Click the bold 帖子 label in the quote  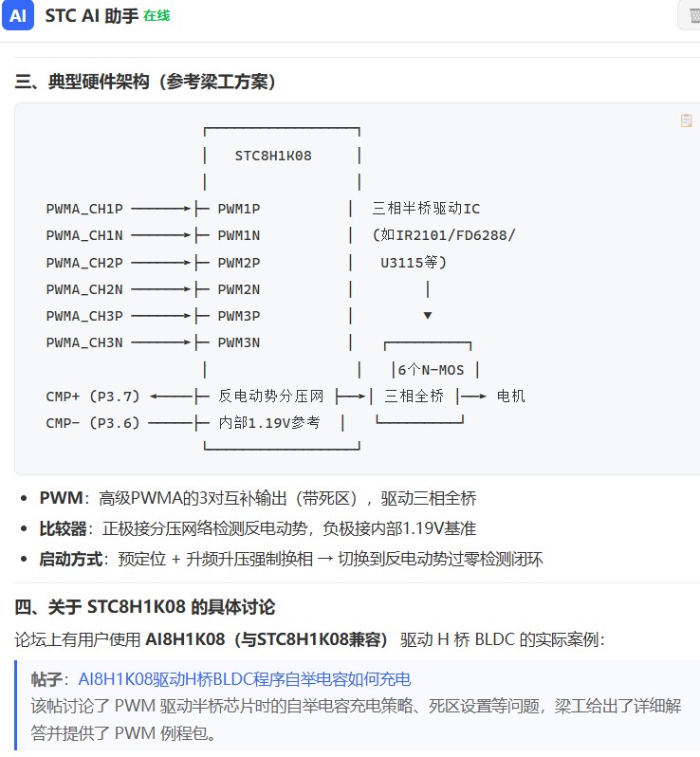click(46, 679)
